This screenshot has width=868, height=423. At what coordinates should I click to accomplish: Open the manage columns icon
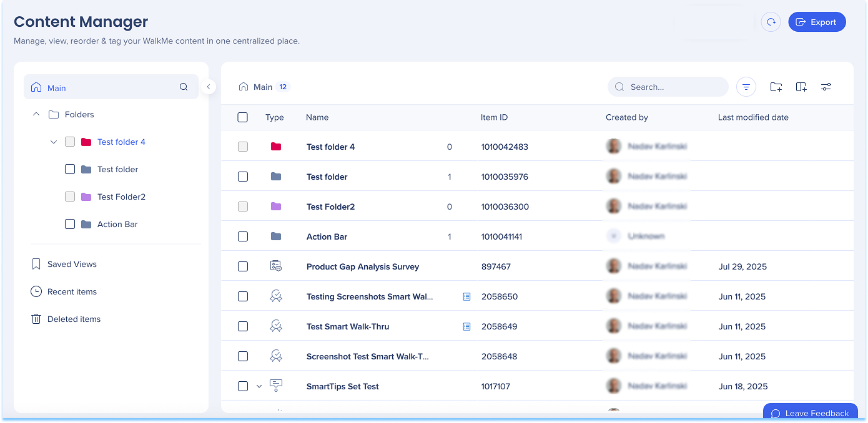[x=801, y=87]
